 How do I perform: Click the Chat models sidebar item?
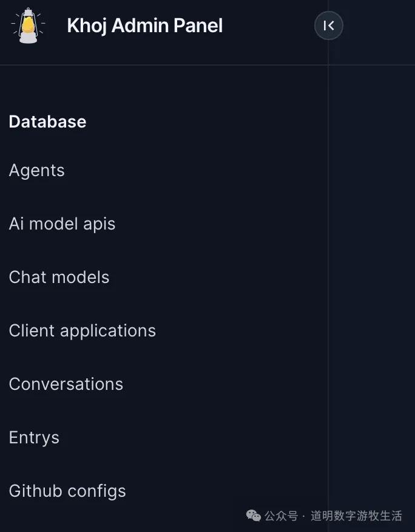pyautogui.click(x=59, y=278)
